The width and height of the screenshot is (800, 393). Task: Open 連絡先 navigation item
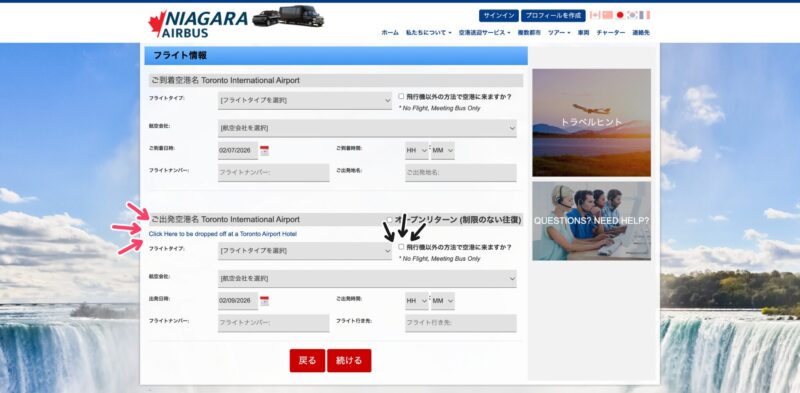click(x=641, y=33)
